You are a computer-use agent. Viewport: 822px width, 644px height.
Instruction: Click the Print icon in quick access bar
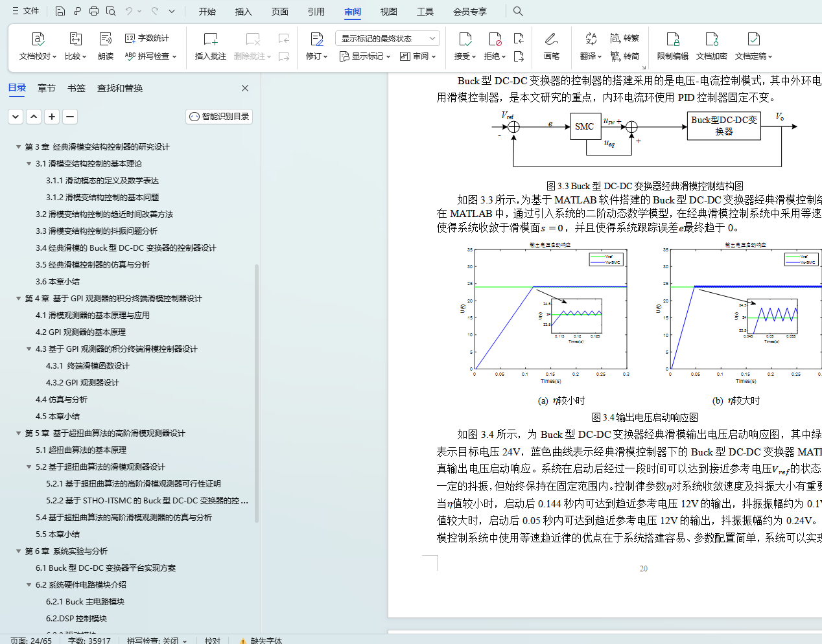(94, 11)
